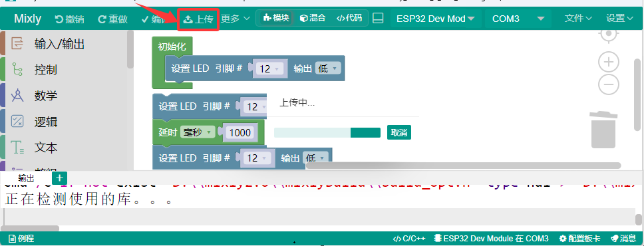
Task: Switch to 模块 block view
Action: pos(276,18)
